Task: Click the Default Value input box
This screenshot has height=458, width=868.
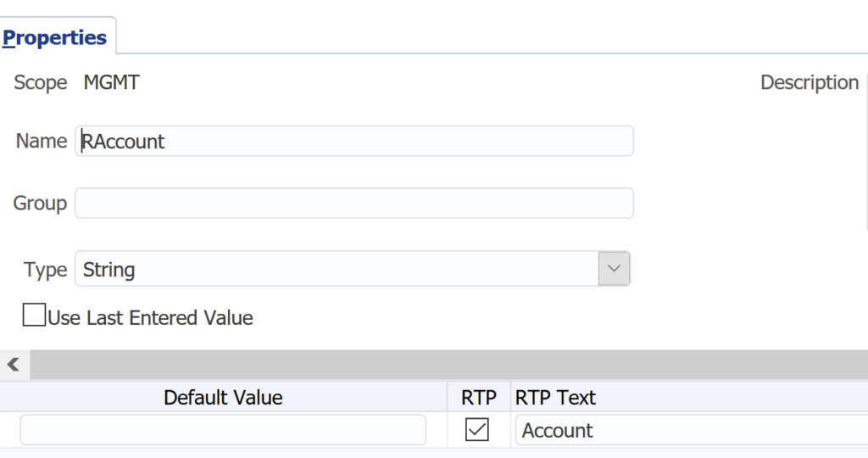Action: [223, 430]
